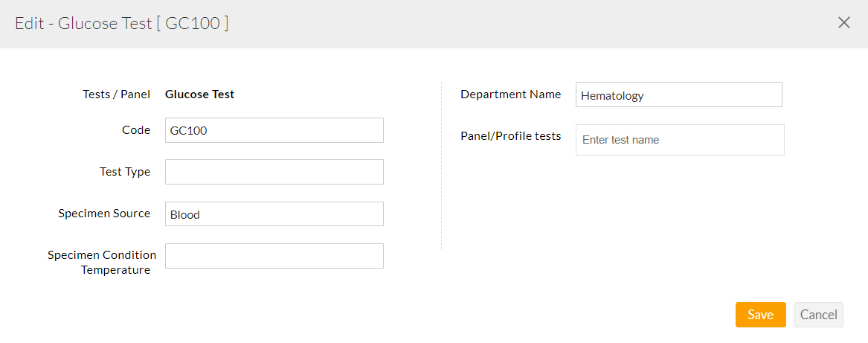Screen dimensions: 868x343
Task: Click the Specimen Condition Temperature input box
Action: (274, 256)
